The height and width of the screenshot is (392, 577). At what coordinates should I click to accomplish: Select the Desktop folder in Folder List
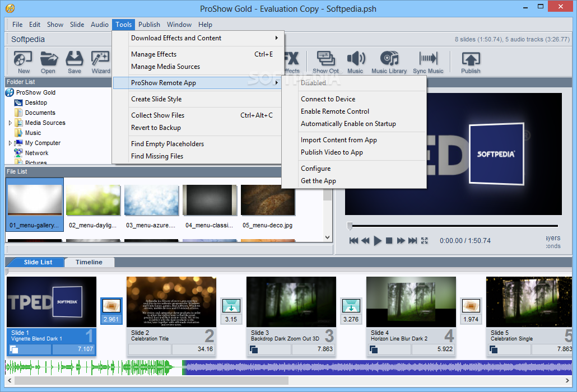(31, 102)
